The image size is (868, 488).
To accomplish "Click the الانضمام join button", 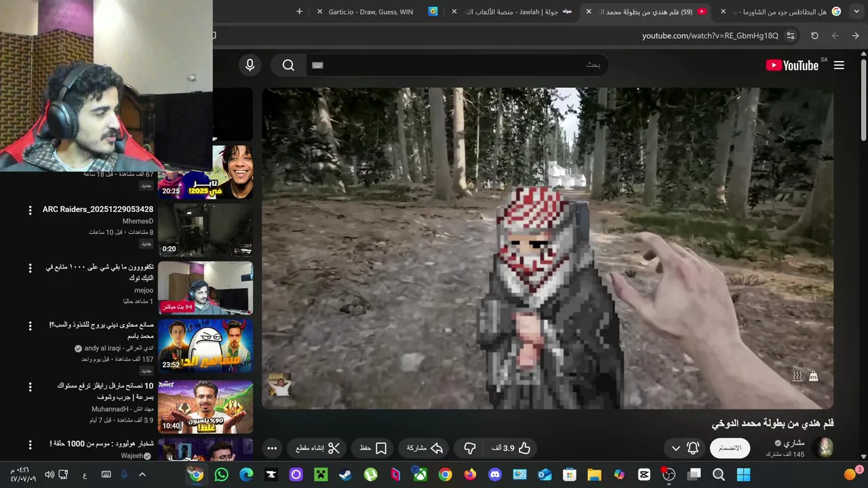I will click(730, 448).
